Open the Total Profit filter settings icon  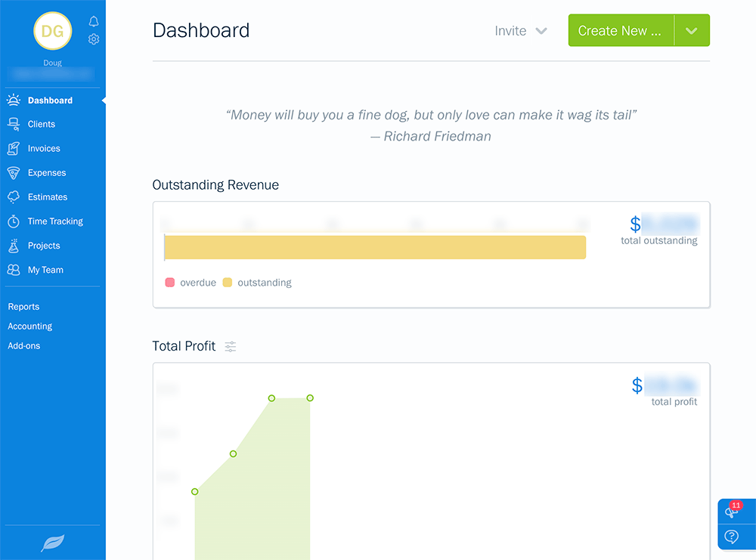coord(230,346)
